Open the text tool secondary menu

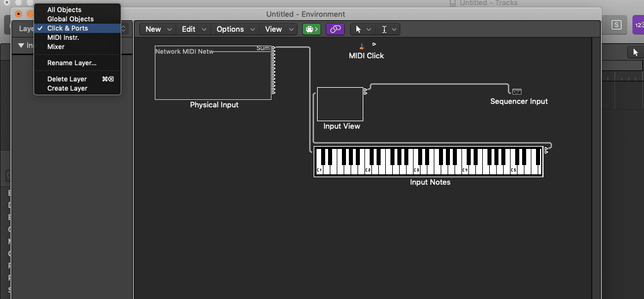pyautogui.click(x=388, y=29)
